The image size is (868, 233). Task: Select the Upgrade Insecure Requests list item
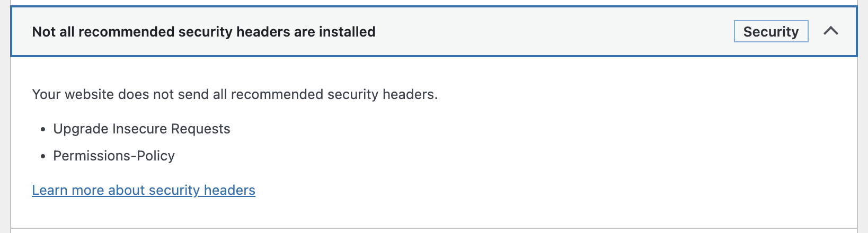coord(141,129)
